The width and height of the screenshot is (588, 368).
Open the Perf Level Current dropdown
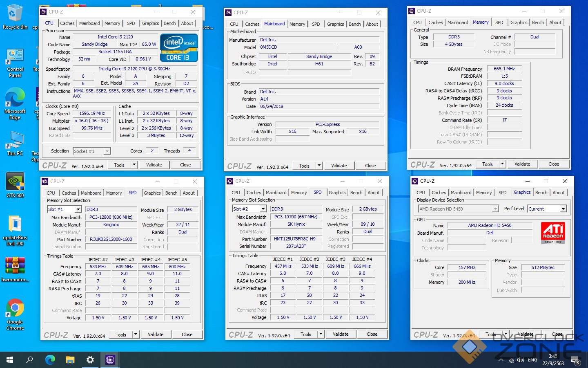[563, 209]
